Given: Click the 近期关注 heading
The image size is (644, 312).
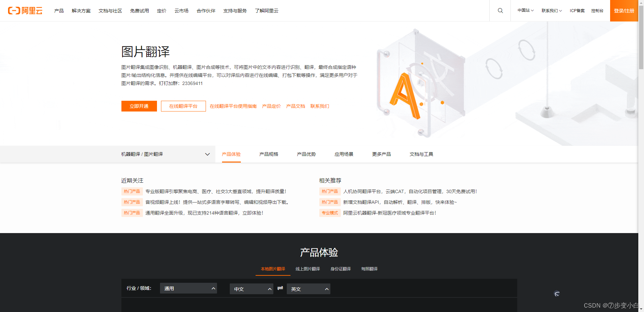Looking at the screenshot, I should pyautogui.click(x=132, y=181).
